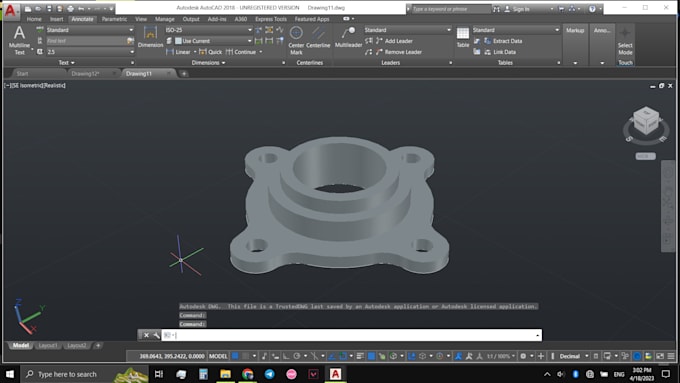
Task: Open the ISO-25 dimension style dropdown
Action: click(x=208, y=30)
